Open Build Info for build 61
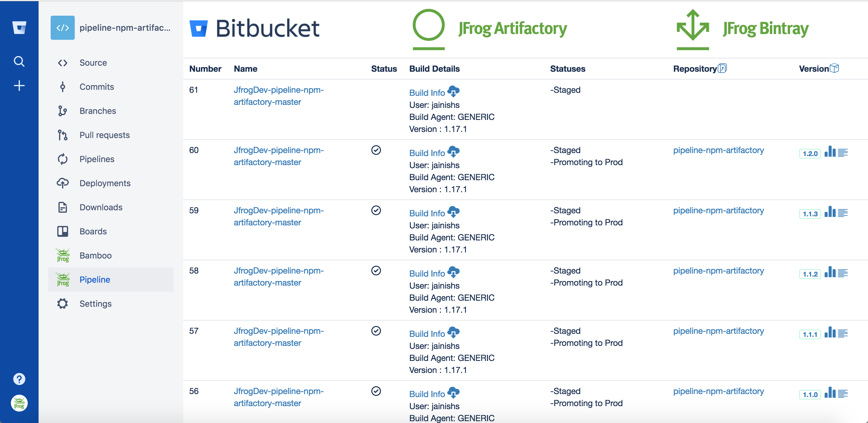The width and height of the screenshot is (868, 423). tap(427, 92)
